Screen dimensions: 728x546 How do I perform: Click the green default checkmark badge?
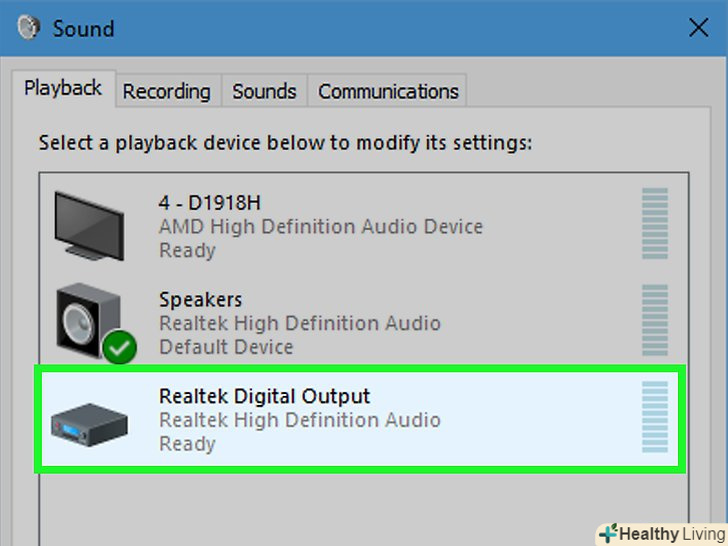(x=119, y=346)
